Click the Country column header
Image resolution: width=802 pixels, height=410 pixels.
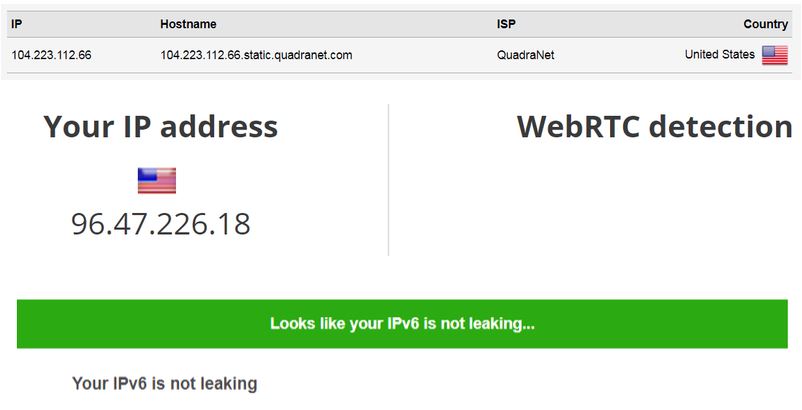pyautogui.click(x=765, y=24)
